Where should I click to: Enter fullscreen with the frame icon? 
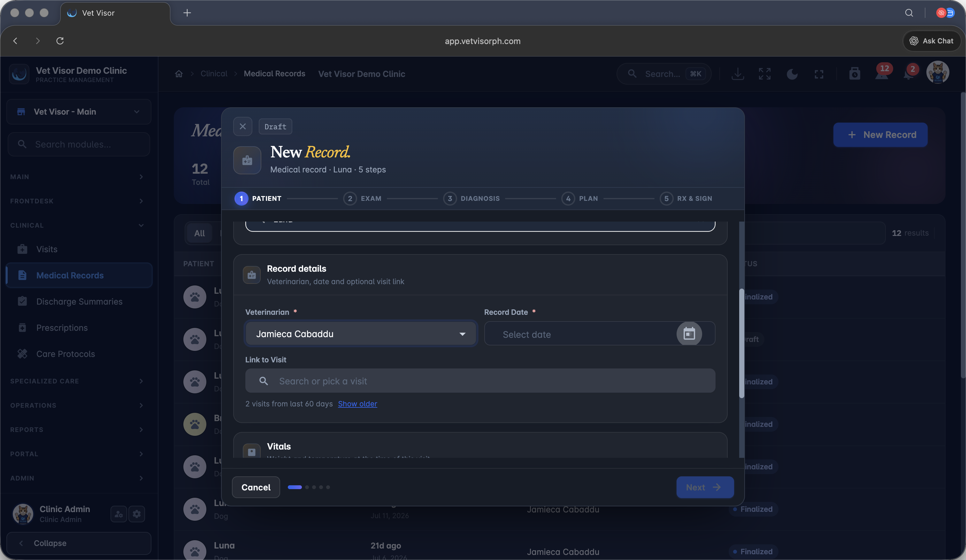pyautogui.click(x=819, y=74)
